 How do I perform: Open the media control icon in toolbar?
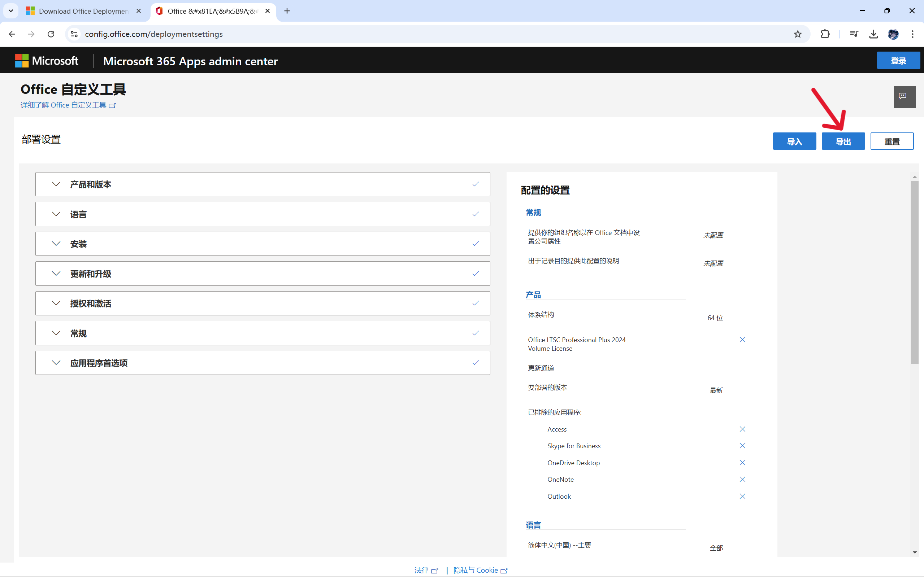(854, 34)
